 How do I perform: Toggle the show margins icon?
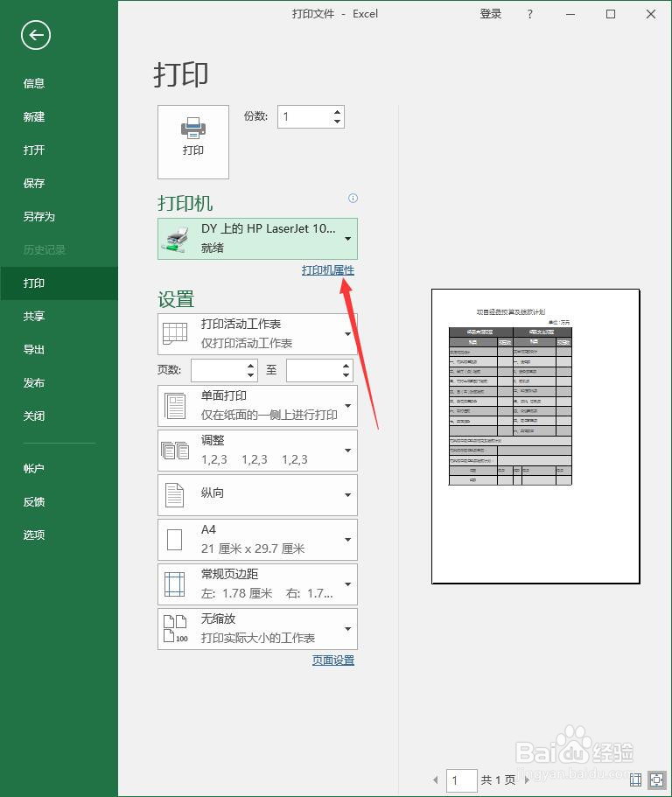(635, 780)
